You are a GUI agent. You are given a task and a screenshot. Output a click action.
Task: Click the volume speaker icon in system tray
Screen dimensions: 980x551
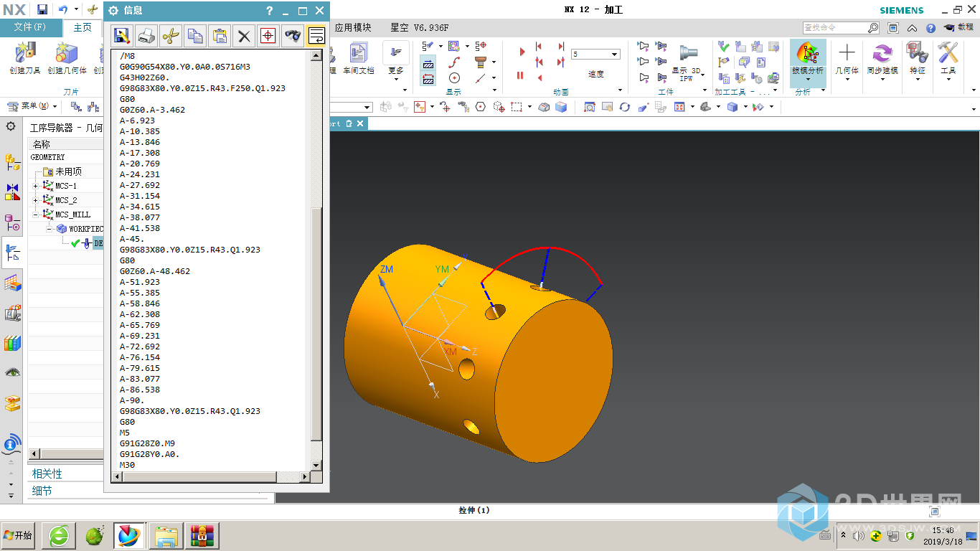(x=859, y=535)
